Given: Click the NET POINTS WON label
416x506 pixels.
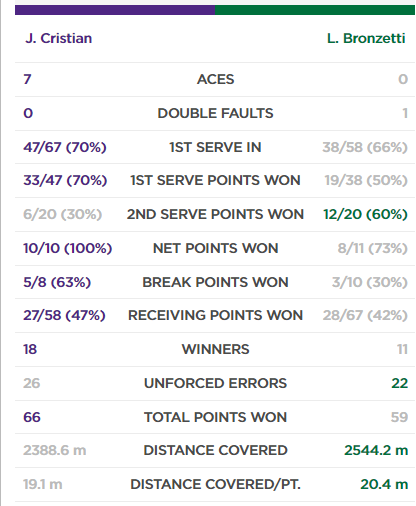Looking at the screenshot, I should click(x=215, y=248).
